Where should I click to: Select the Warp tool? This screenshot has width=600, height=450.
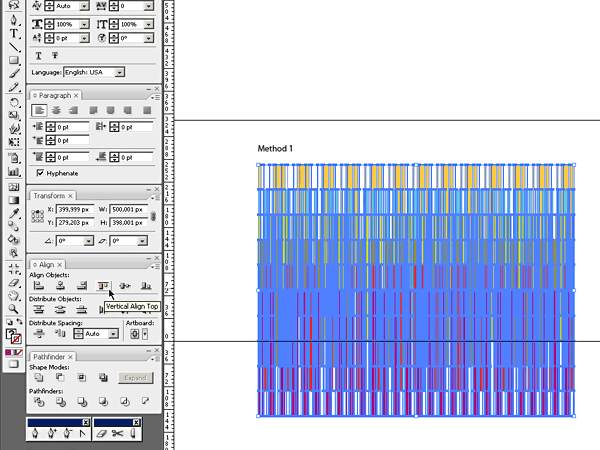pyautogui.click(x=14, y=129)
